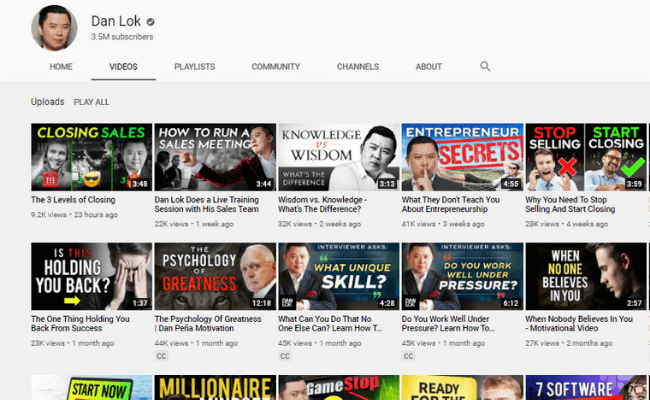Open the COMMUNITY tab
Image resolution: width=650 pixels, height=400 pixels.
[276, 67]
